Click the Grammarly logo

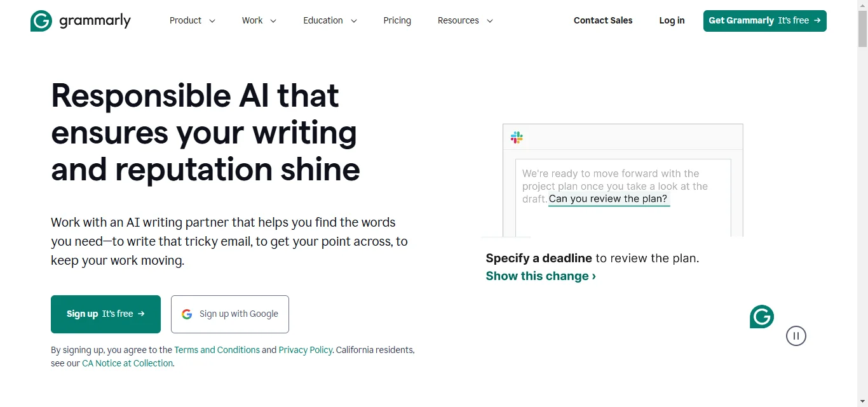pyautogui.click(x=80, y=20)
